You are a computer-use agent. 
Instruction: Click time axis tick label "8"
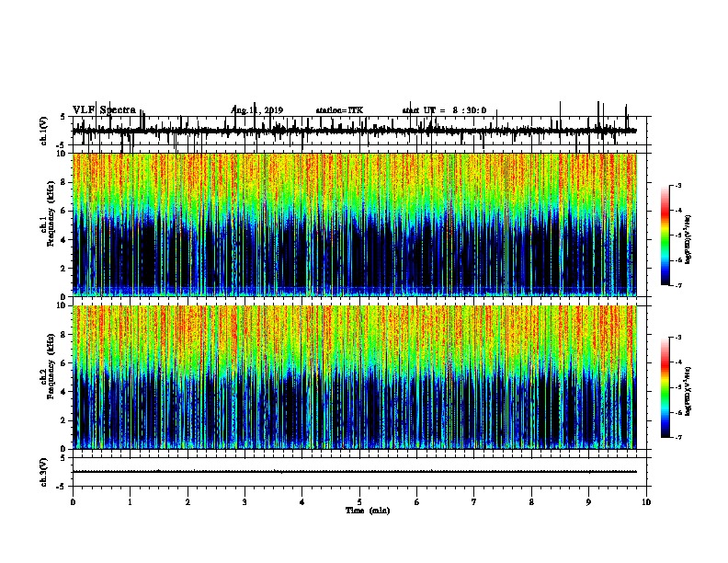(x=531, y=502)
